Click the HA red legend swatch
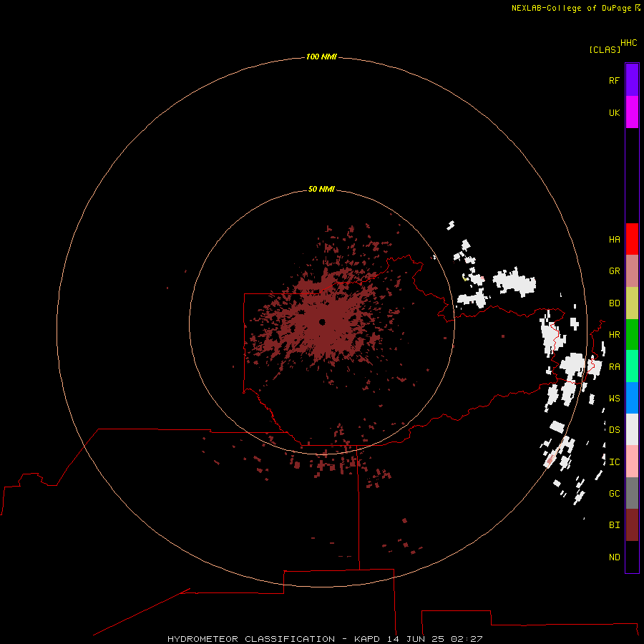 [x=632, y=239]
